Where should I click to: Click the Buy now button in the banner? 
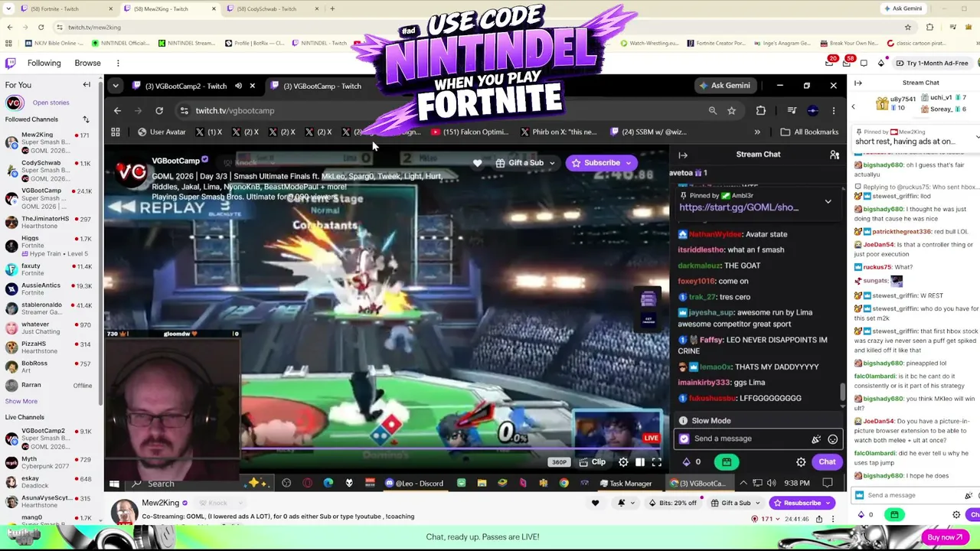[x=945, y=537]
